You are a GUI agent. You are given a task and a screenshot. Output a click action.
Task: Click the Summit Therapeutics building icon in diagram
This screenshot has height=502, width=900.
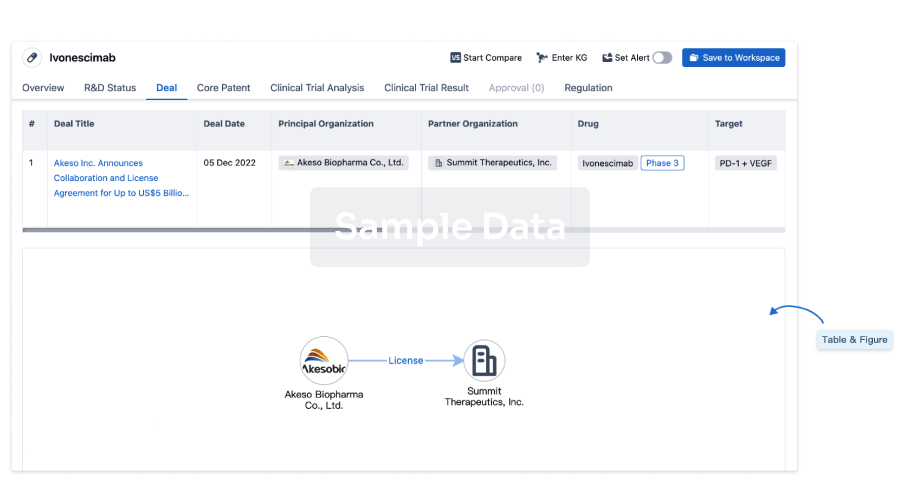click(485, 361)
